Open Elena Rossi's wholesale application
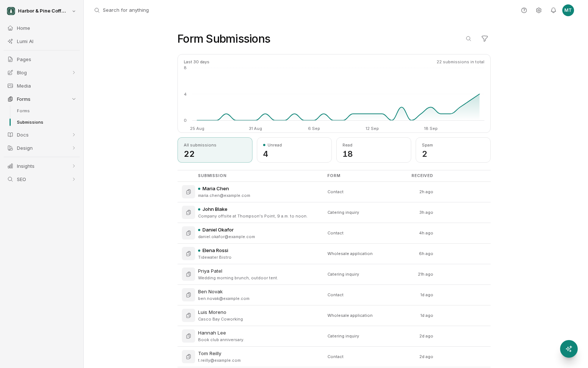The width and height of the screenshot is (588, 368). 334,254
